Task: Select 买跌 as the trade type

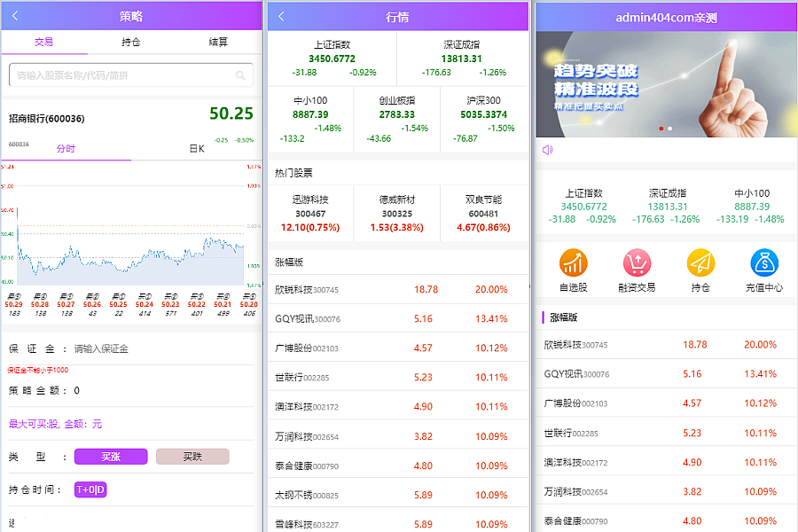Action: (x=192, y=457)
